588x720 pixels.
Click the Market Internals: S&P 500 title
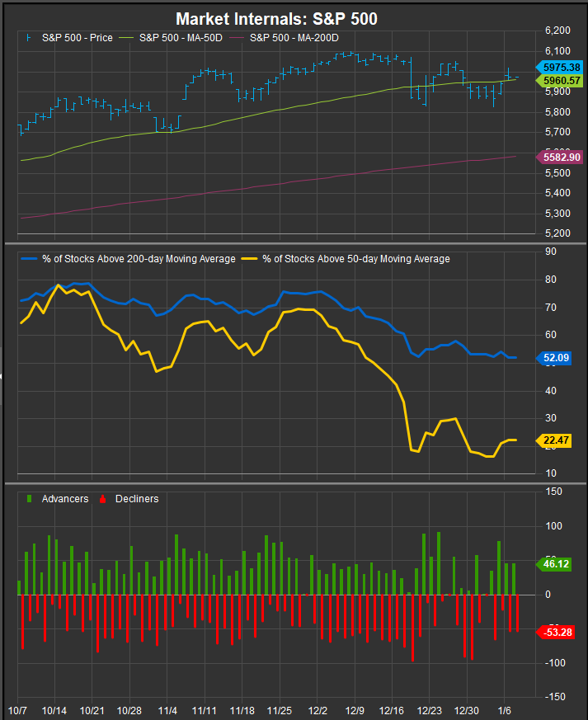pos(276,19)
